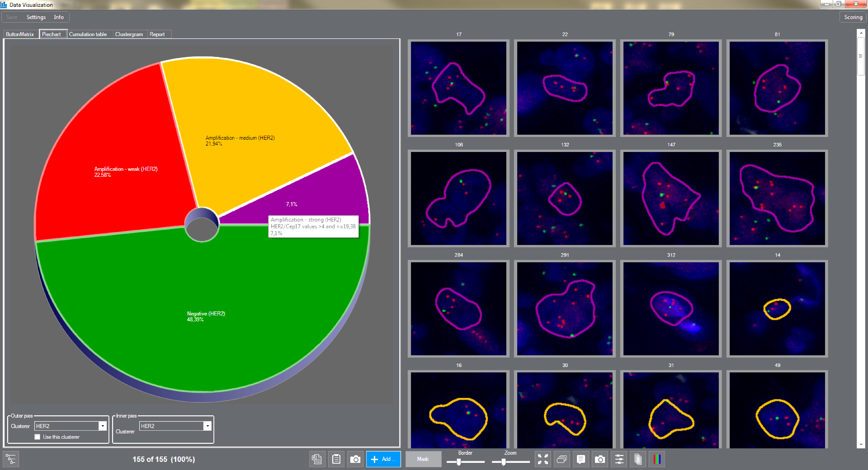Open the sliders adjustment icon
Viewport: 868px width, 470px height.
[x=619, y=459]
